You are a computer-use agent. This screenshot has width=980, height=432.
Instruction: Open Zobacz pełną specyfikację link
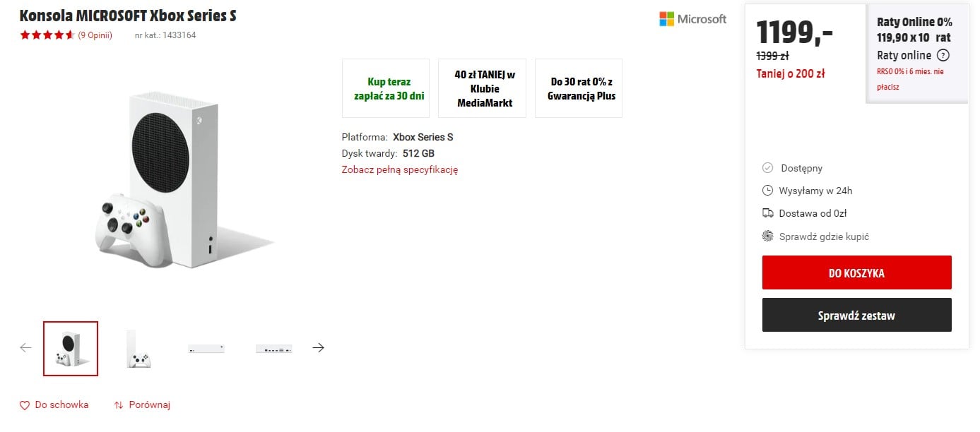[400, 169]
